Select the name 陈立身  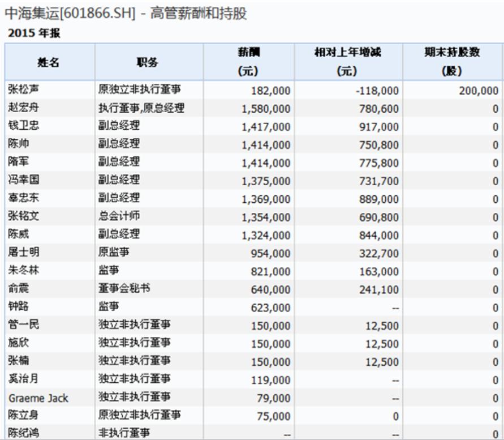coord(23,415)
